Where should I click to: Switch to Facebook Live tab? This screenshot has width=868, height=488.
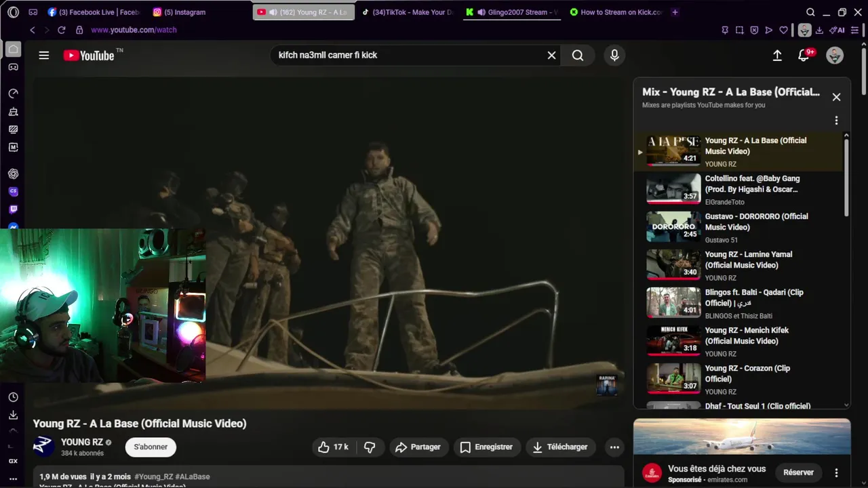(x=93, y=12)
